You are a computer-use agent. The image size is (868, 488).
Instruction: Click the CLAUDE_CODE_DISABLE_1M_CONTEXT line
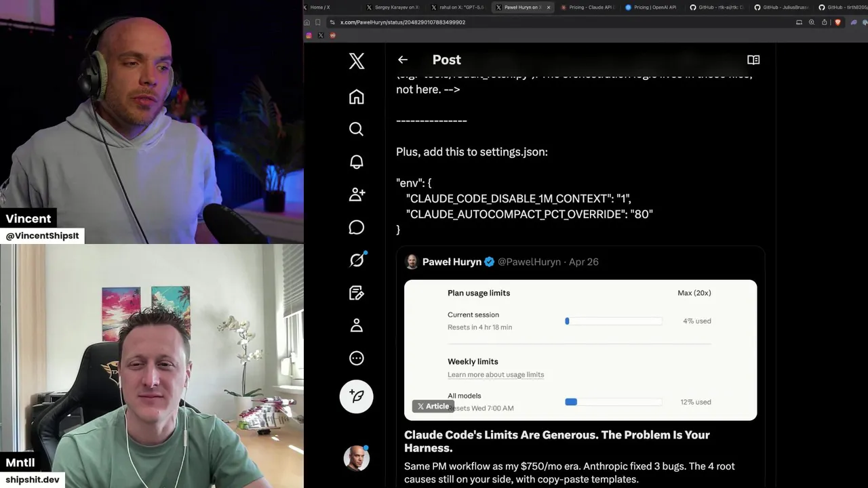519,199
